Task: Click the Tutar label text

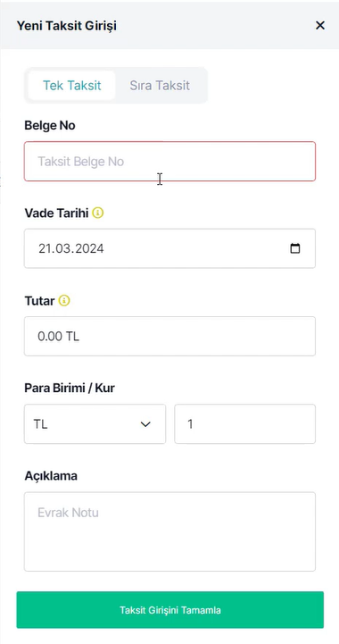Action: (39, 301)
